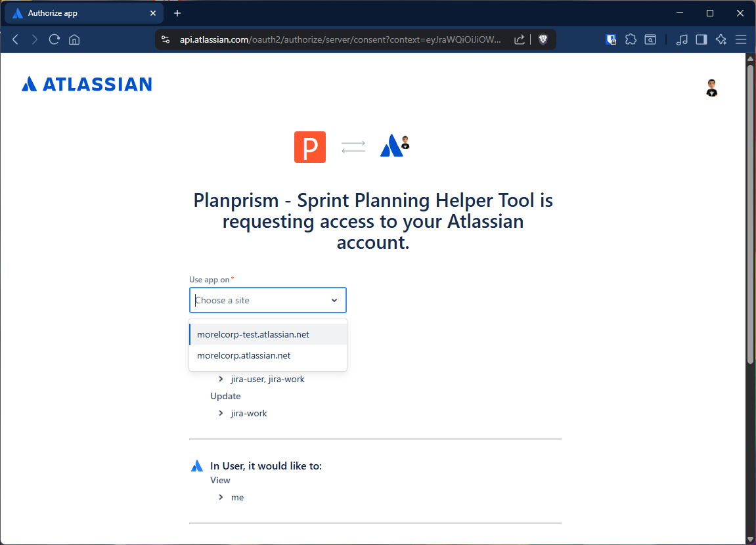
Task: Focus the Choose a site field
Action: (267, 300)
